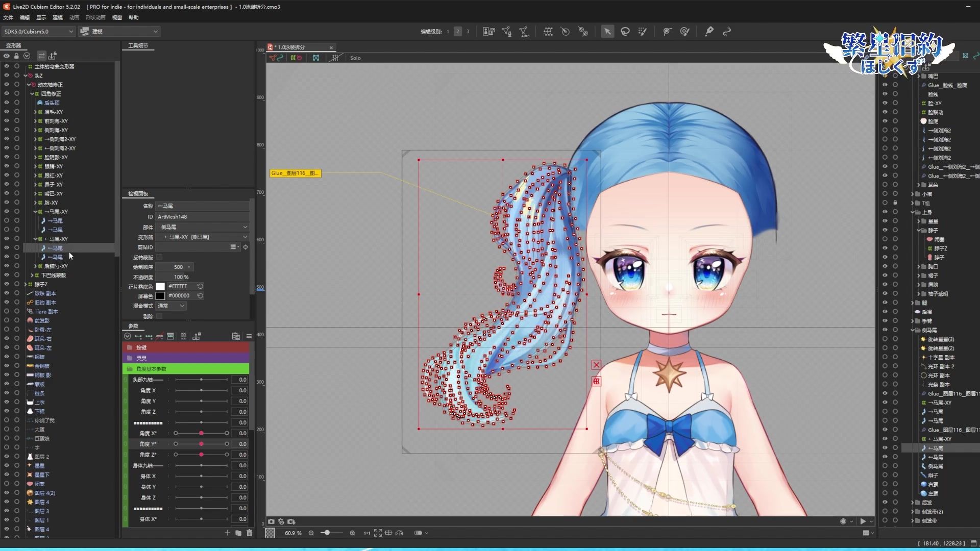Switch to the 1.0泳装拆分 document tab
The height and width of the screenshot is (551, 980).
[301, 47]
